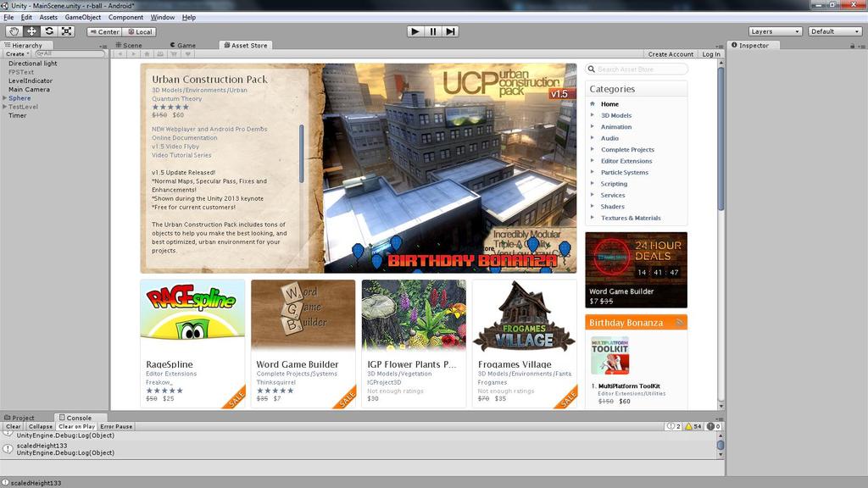Viewport: 868px width, 488px height.
Task: Open the 24 Hour Deals Word Game Builder banner
Action: coord(636,270)
